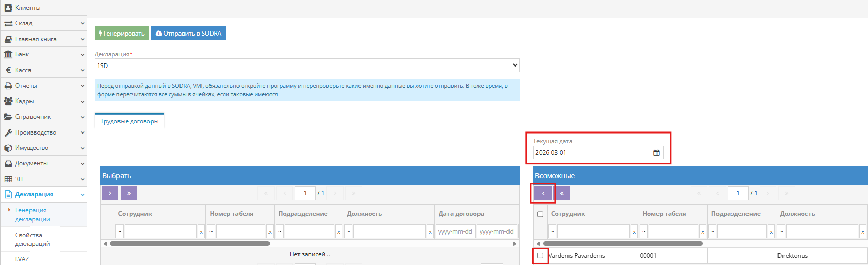Viewport: 868px width, 265px height.
Task: Open the Декларация 1SD dropdown
Action: tap(307, 65)
